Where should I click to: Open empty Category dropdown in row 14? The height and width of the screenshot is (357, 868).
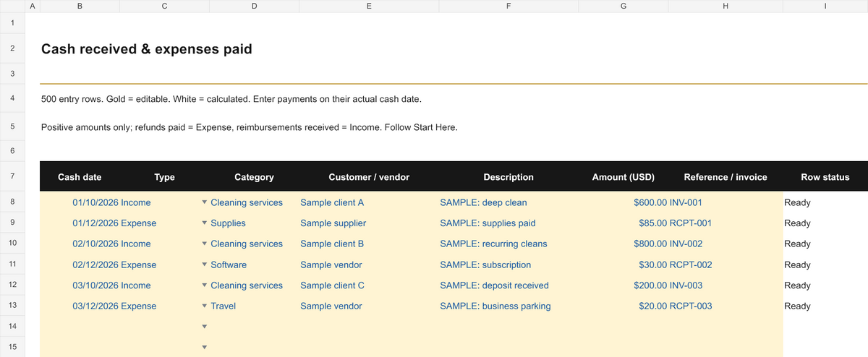pos(204,327)
